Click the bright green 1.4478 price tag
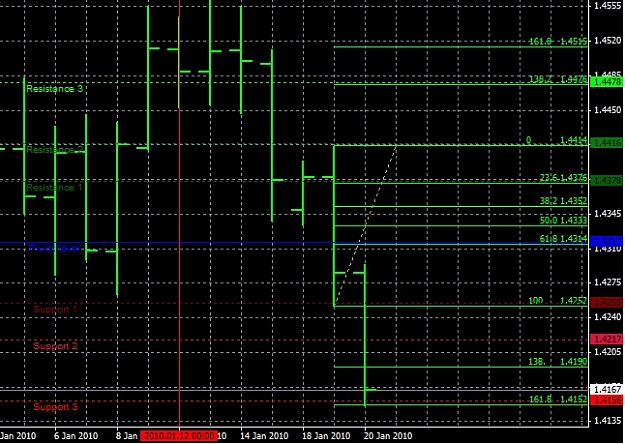 [606, 82]
